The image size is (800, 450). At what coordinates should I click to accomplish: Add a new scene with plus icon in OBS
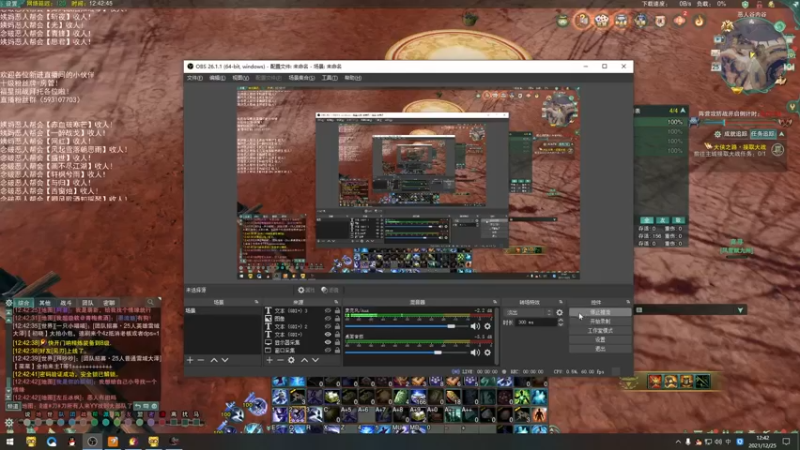(x=190, y=360)
